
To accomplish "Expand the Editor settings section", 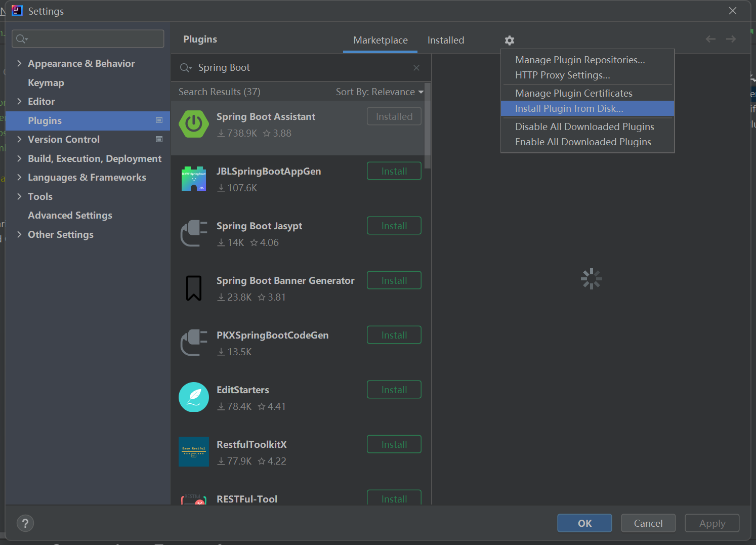I will pos(19,101).
